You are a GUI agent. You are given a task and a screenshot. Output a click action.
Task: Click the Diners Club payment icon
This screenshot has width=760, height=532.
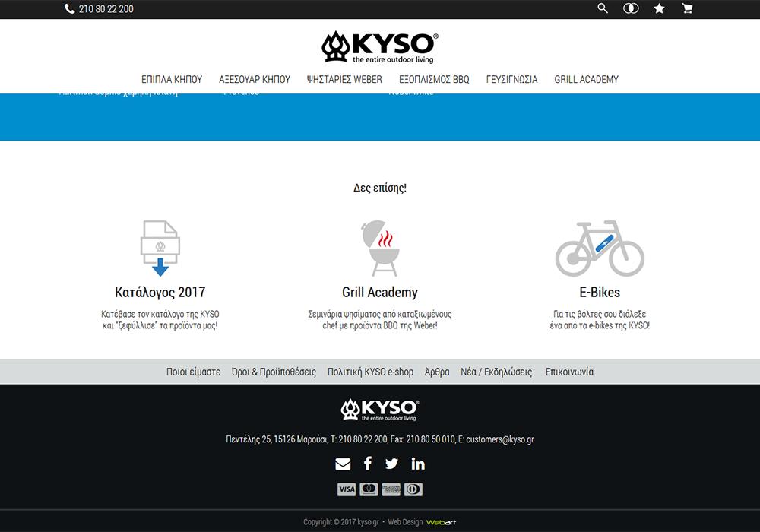click(x=413, y=489)
